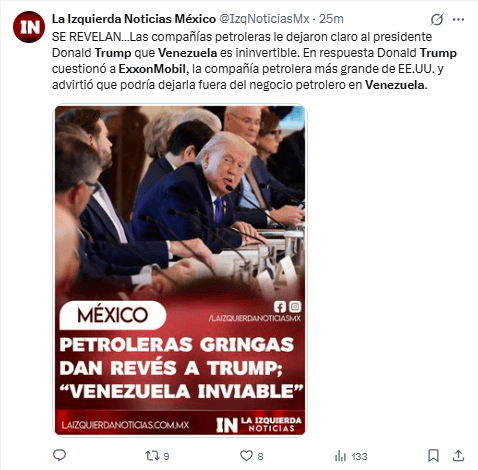Click the Facebook icon in image
This screenshot has height=470, width=478.
[280, 307]
